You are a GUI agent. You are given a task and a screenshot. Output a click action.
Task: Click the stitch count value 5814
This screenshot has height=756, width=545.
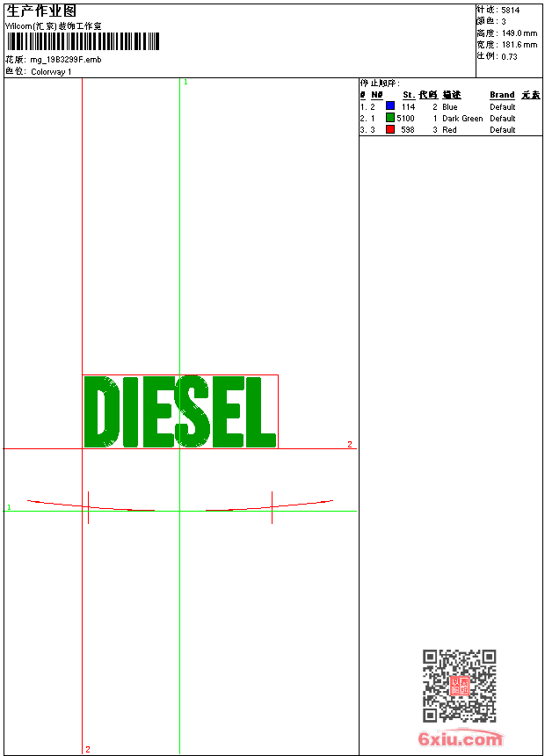[x=510, y=10]
